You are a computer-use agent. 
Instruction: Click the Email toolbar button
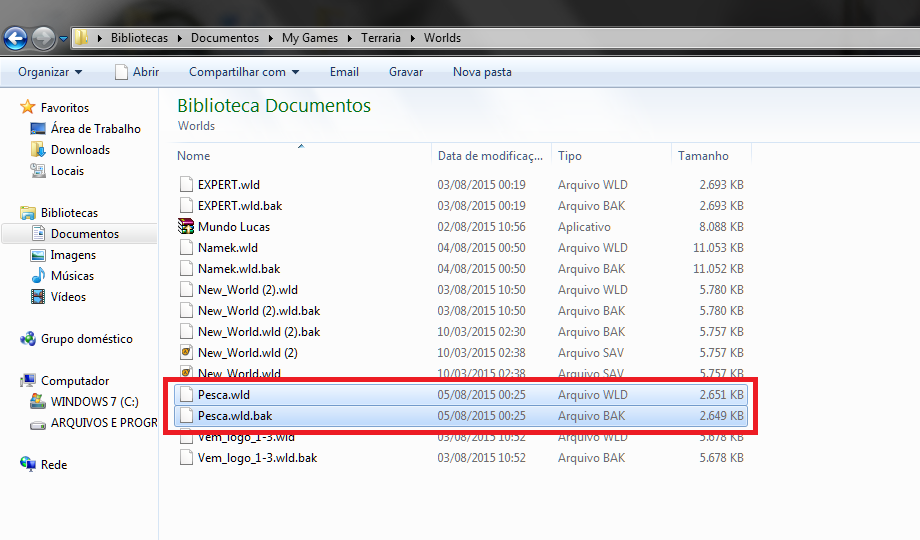tap(344, 72)
